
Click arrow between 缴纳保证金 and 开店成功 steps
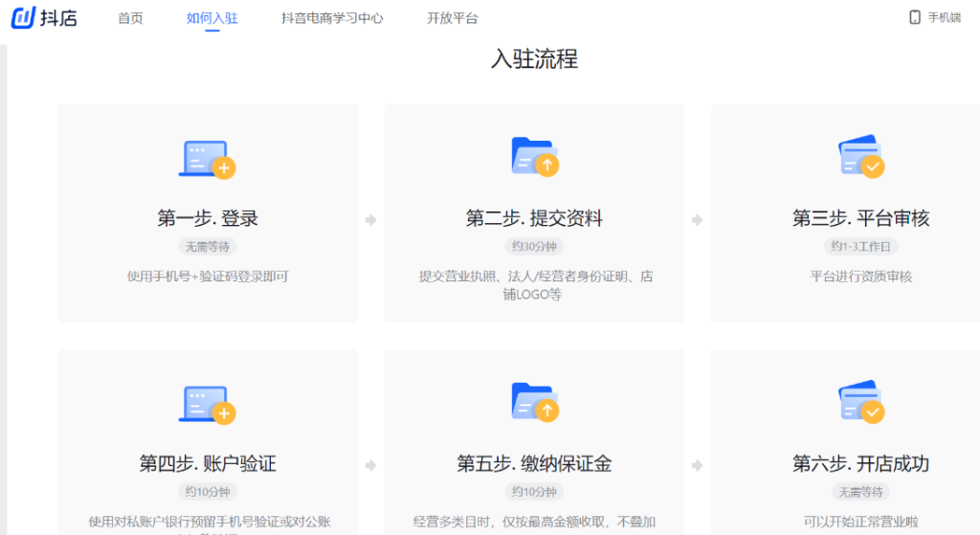(x=697, y=466)
